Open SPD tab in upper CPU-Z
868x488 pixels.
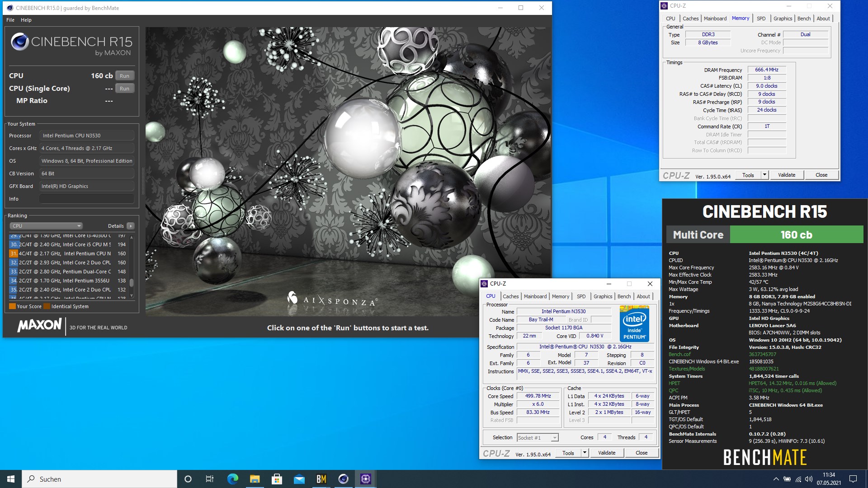pyautogui.click(x=761, y=19)
